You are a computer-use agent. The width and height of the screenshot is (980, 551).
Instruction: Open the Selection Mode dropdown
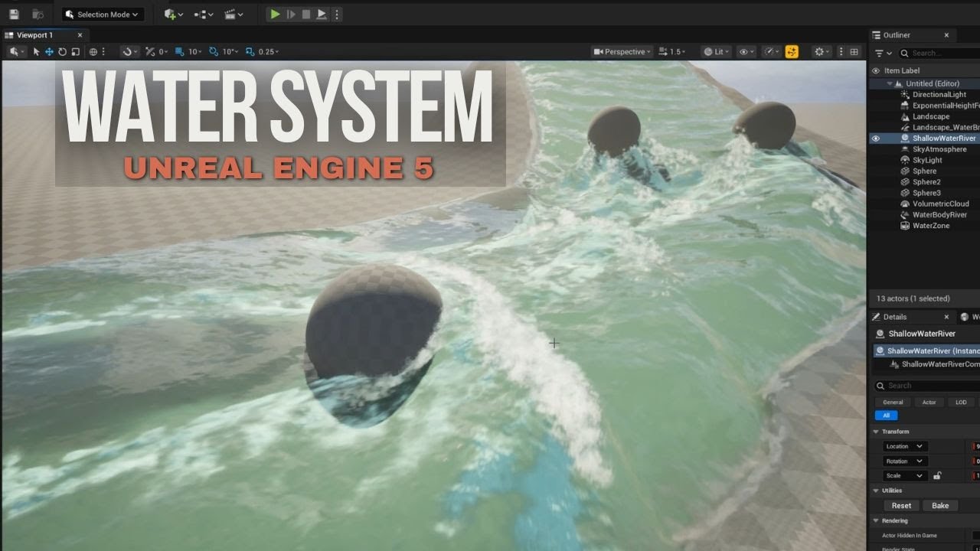coord(103,14)
